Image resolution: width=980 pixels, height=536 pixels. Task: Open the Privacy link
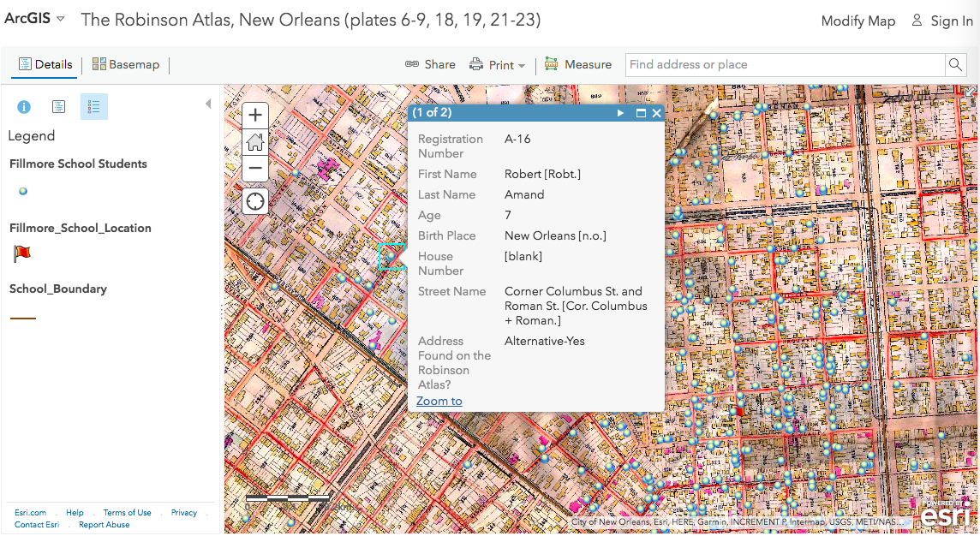(183, 513)
